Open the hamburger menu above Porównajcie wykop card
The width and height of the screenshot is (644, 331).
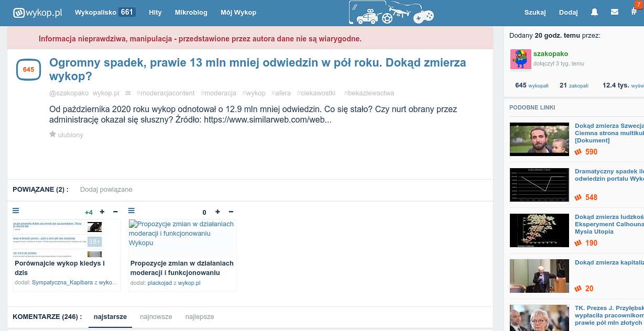tap(16, 211)
